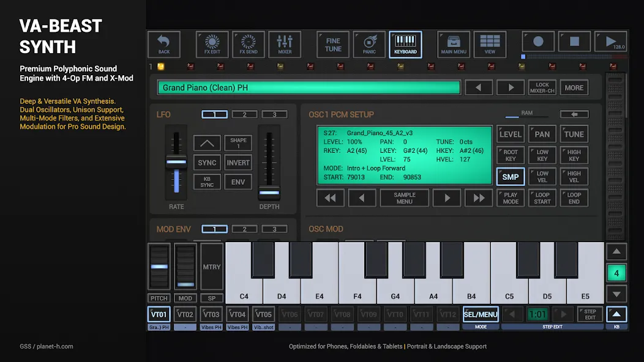Go back with the Back arrow button

(x=164, y=44)
